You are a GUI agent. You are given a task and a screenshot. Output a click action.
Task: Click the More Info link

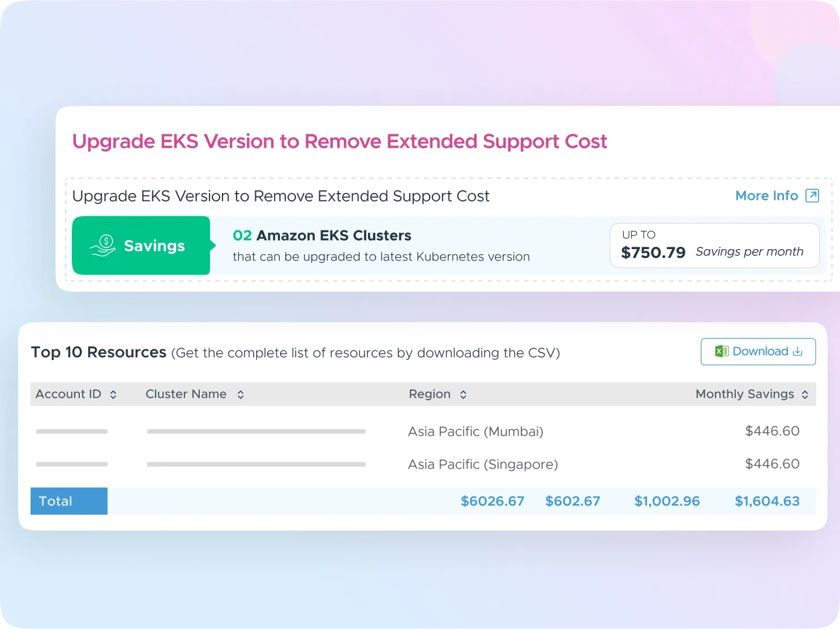(766, 196)
